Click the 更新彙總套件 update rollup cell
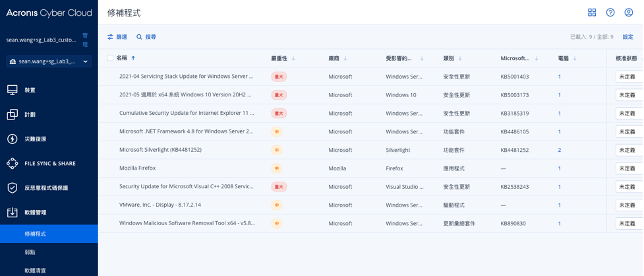The width and height of the screenshot is (644, 276). pyautogui.click(x=459, y=223)
